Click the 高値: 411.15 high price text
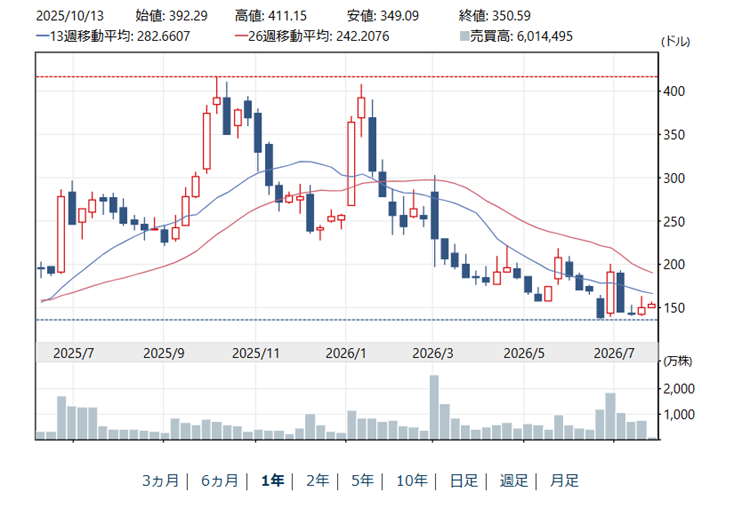 (271, 15)
